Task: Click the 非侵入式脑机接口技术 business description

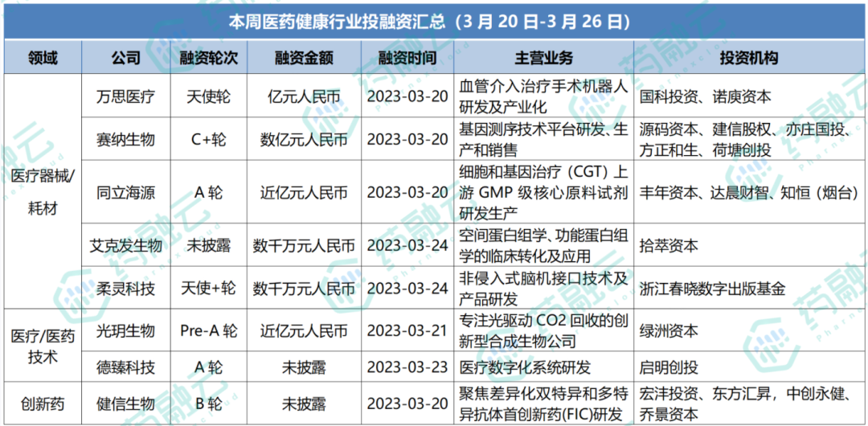Action: point(543,288)
